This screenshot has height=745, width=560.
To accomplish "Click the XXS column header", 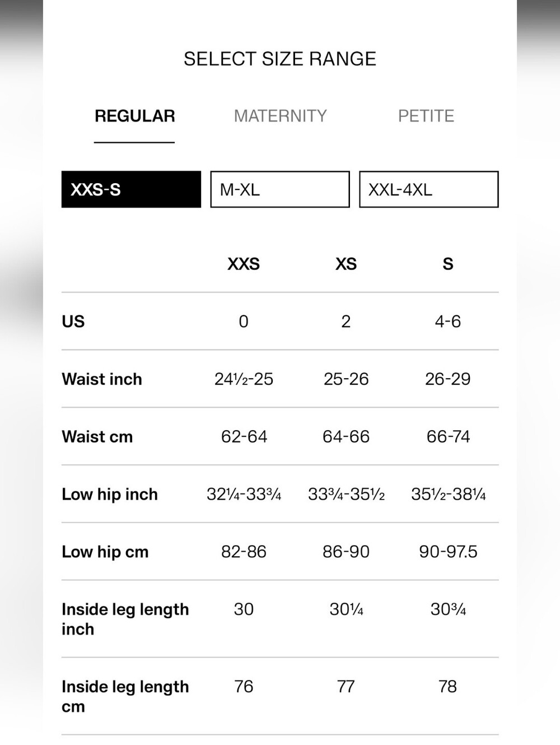I will click(x=244, y=264).
